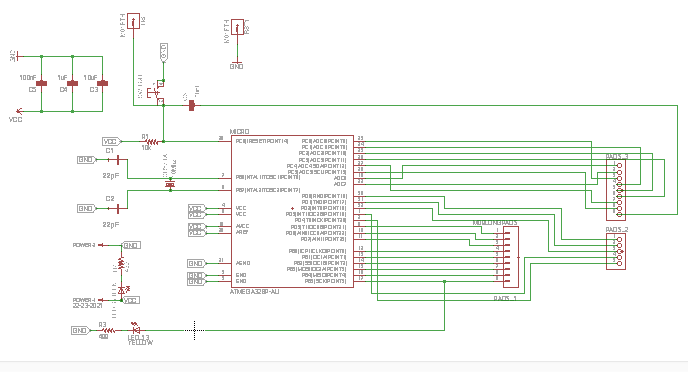
Task: Click the MICRO name label above the chip
Action: click(x=240, y=132)
